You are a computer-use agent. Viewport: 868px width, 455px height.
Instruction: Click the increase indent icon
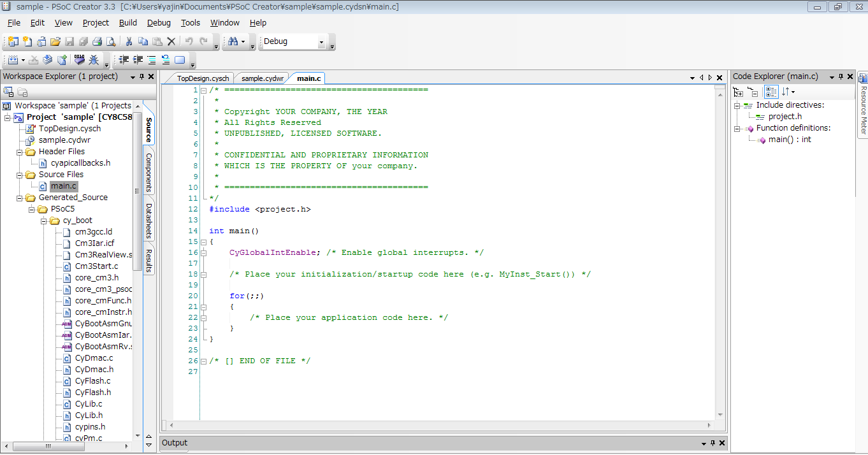pos(138,60)
